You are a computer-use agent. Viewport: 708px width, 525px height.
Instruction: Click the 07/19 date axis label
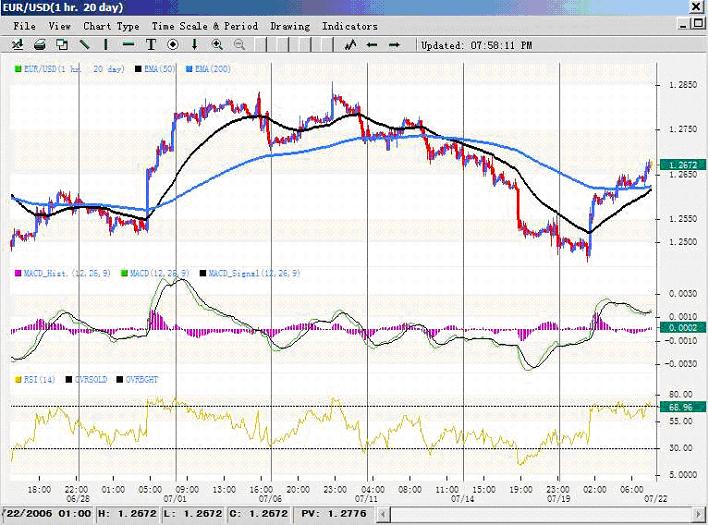[559, 499]
